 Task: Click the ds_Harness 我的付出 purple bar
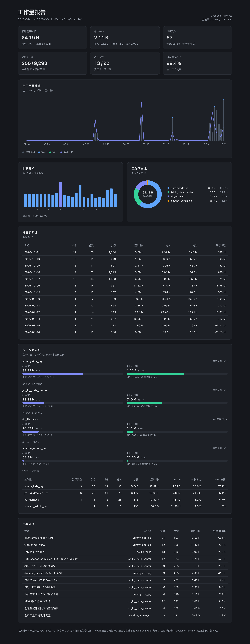[30, 432]
